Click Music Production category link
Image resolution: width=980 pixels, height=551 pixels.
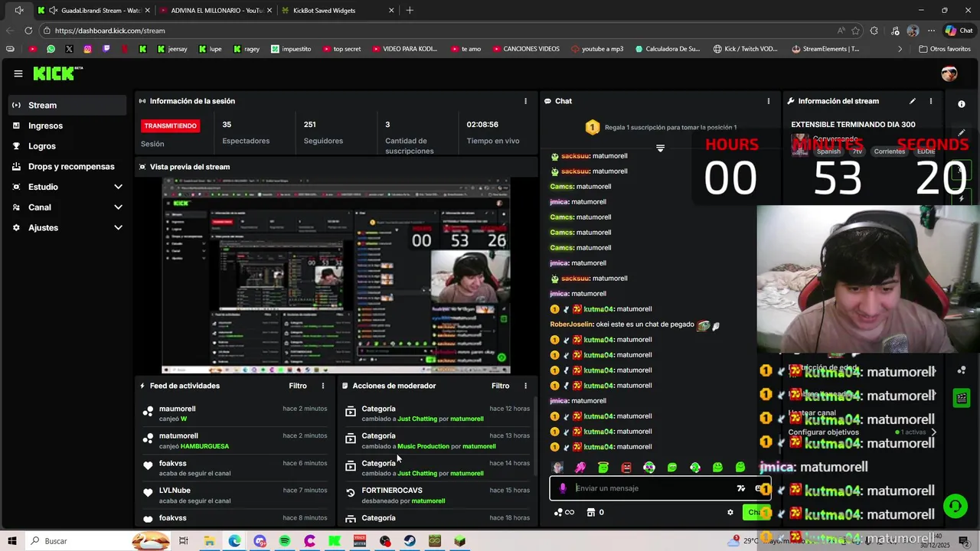click(x=423, y=446)
